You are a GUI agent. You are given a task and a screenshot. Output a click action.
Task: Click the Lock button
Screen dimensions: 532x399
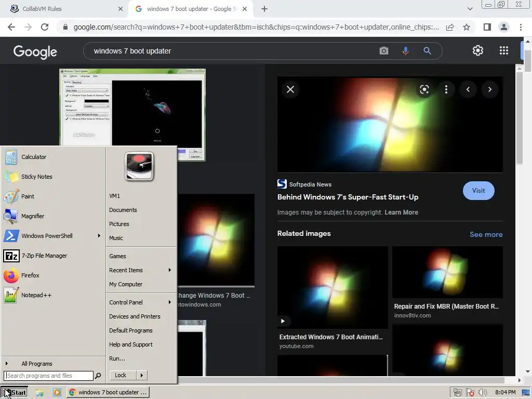123,375
